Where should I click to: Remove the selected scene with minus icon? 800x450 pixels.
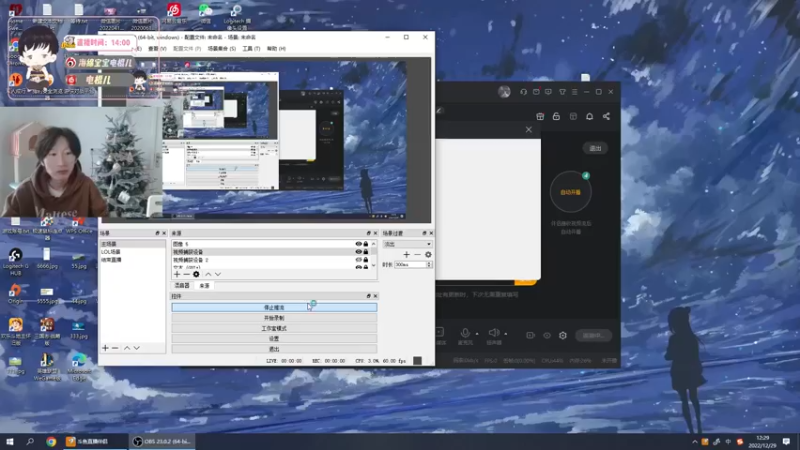pyautogui.click(x=115, y=348)
